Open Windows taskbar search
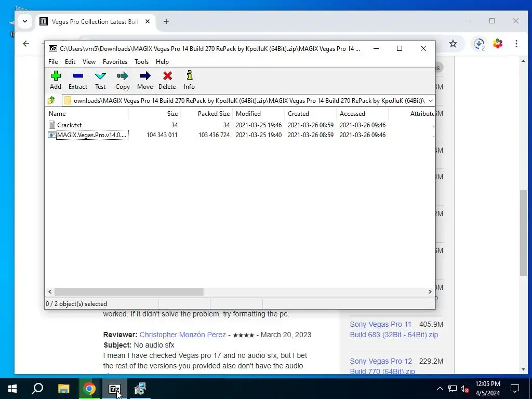 point(37,389)
